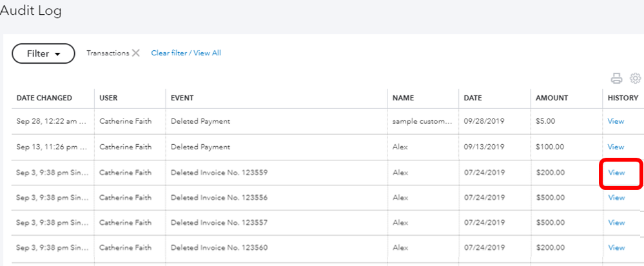View history for the $5.00 Deleted Payment
This screenshot has height=266, width=644.
click(x=616, y=121)
